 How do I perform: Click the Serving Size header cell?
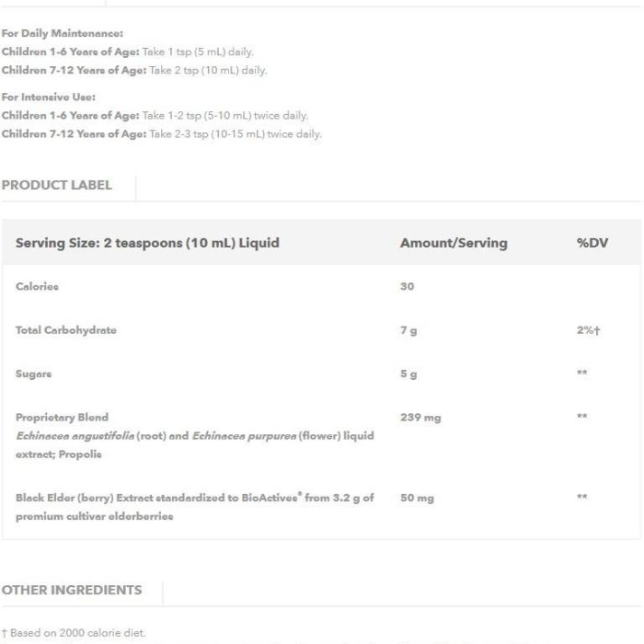pos(147,243)
